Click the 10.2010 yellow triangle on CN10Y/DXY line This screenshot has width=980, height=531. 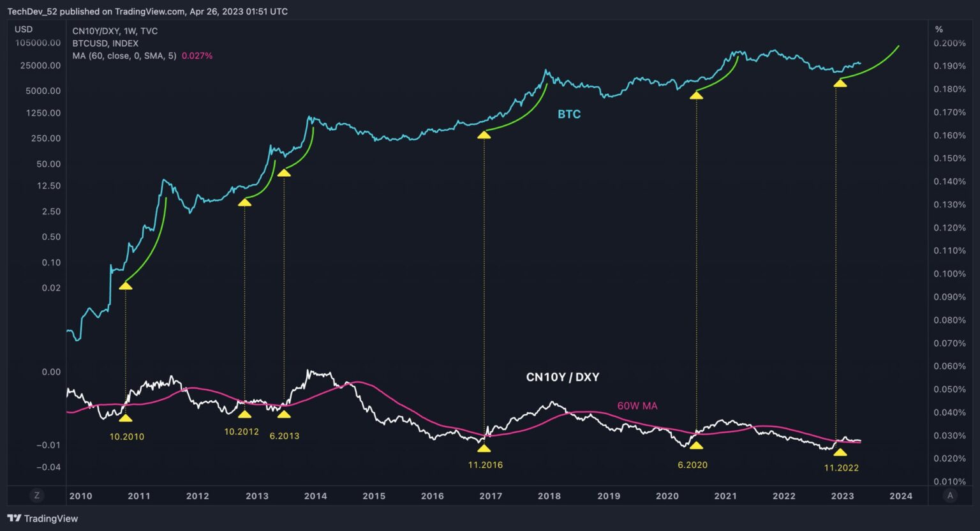126,418
